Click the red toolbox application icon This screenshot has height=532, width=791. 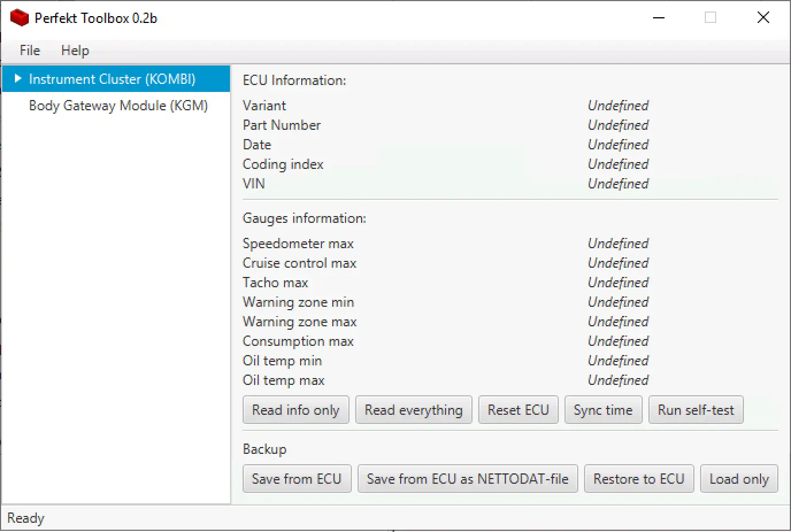[x=19, y=17]
